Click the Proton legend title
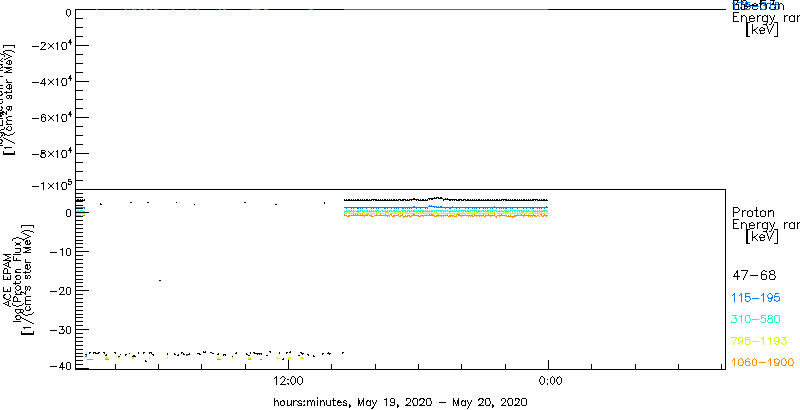This screenshot has width=800, height=410. (753, 213)
